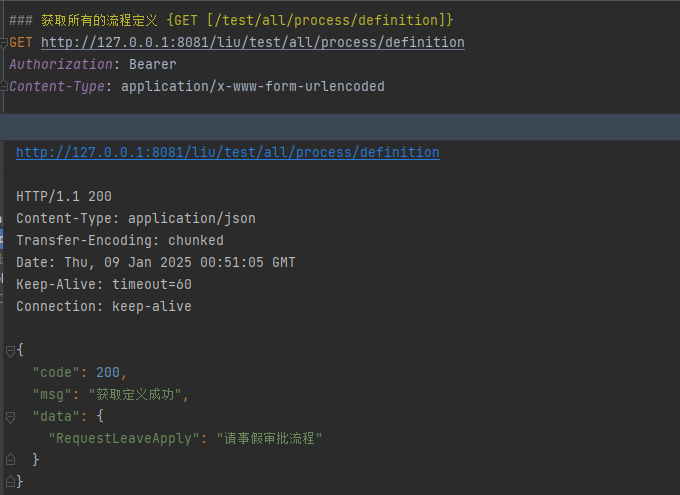
Task: Open the GET request URL link
Action: [x=252, y=42]
